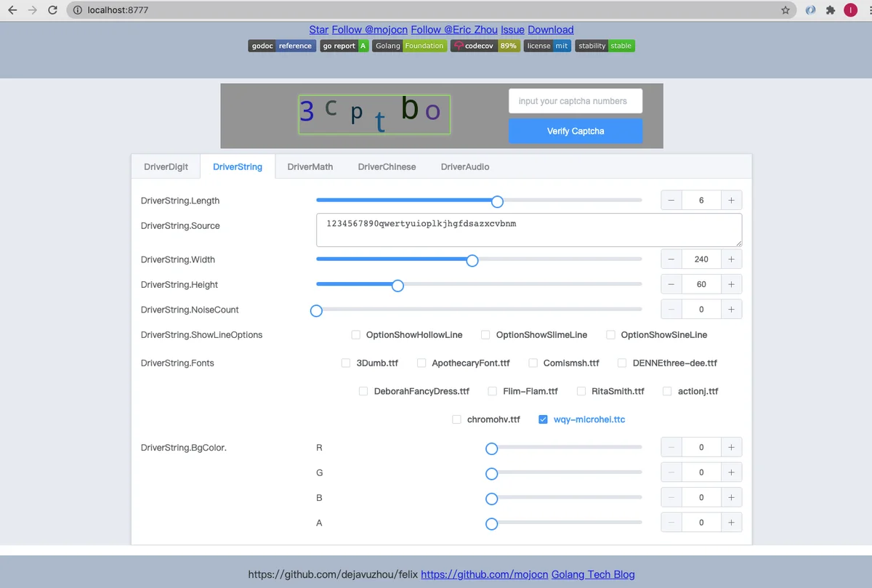Increase DriverString.Width with plus button
872x588 pixels.
click(x=731, y=259)
